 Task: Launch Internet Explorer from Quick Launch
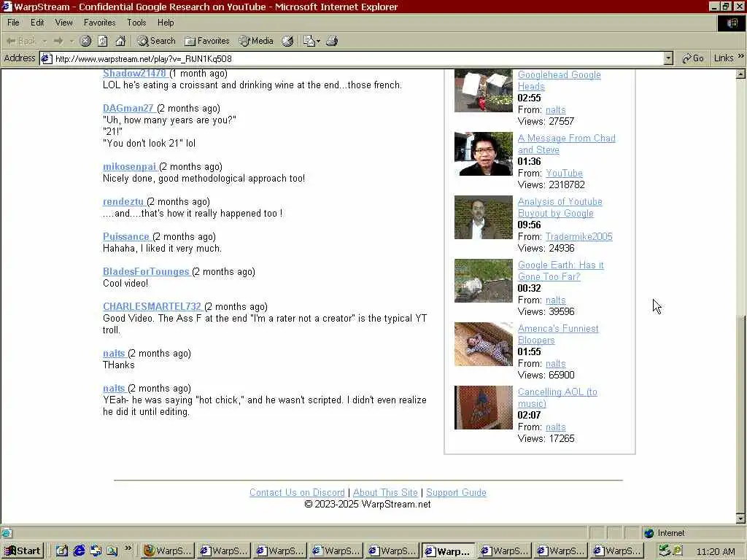(x=79, y=551)
